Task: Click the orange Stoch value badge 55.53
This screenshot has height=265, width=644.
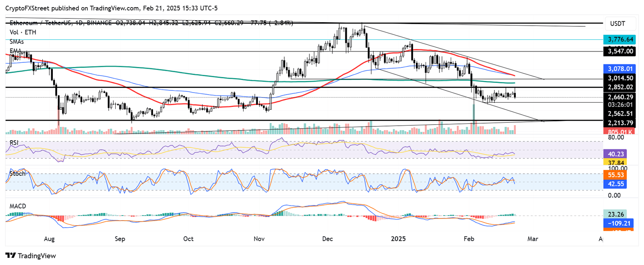Action: click(615, 175)
